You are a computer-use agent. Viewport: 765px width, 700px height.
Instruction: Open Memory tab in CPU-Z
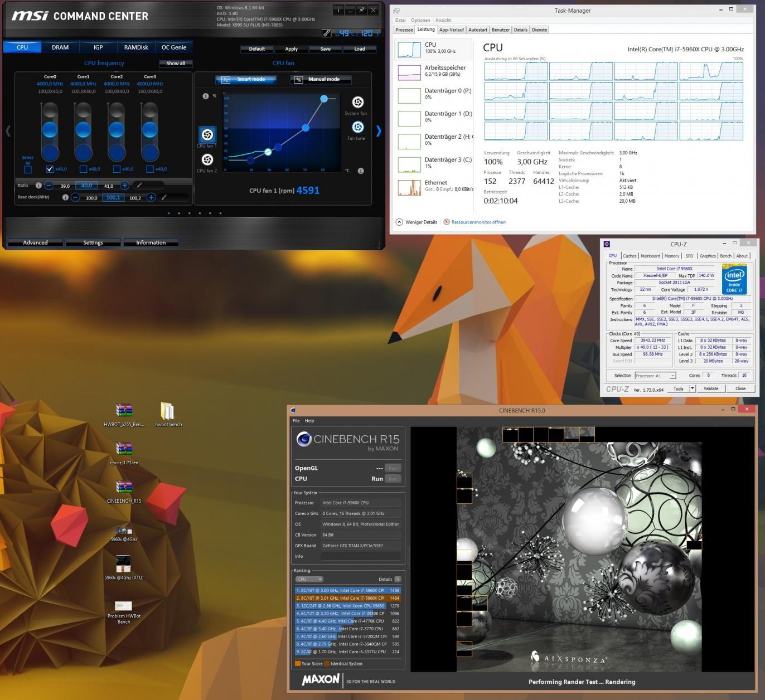pos(672,256)
